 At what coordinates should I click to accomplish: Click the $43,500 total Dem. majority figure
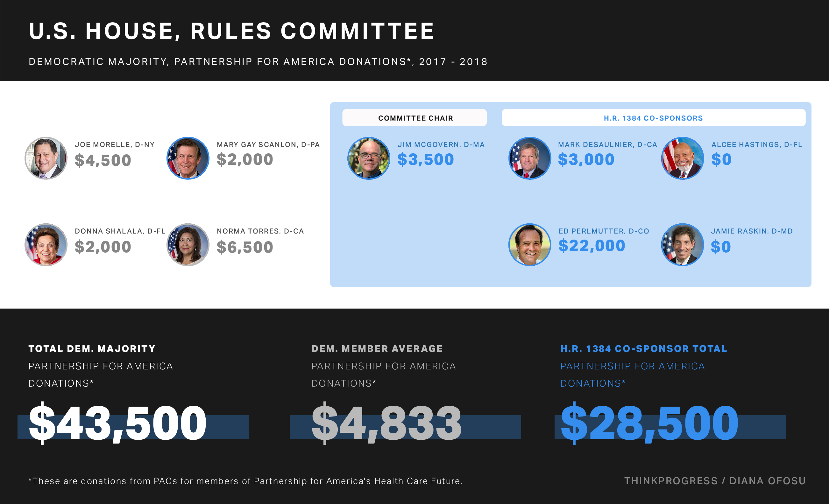coord(118,423)
